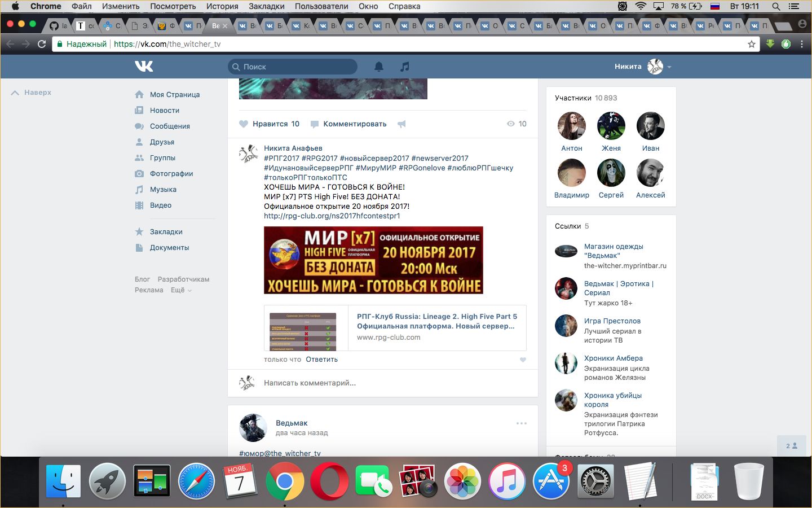Open Calendar in the dock

coord(241,481)
